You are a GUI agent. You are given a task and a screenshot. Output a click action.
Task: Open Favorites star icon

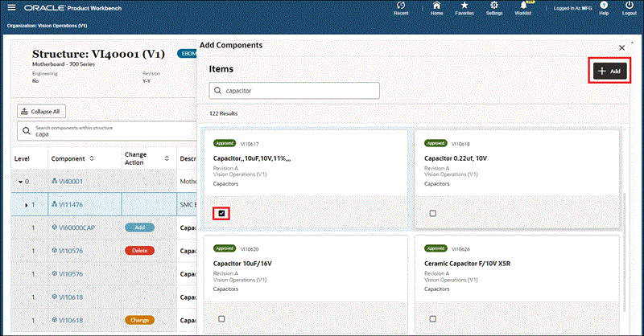(x=464, y=8)
